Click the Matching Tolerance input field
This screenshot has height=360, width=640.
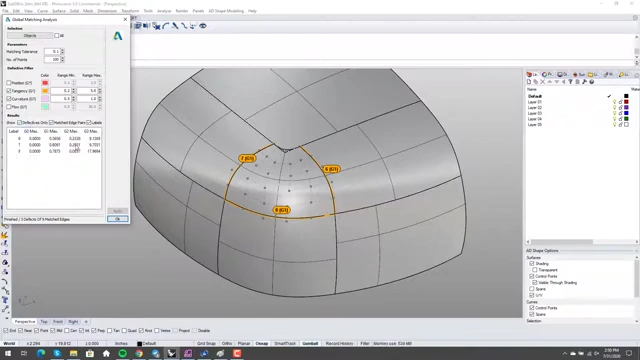(52, 51)
